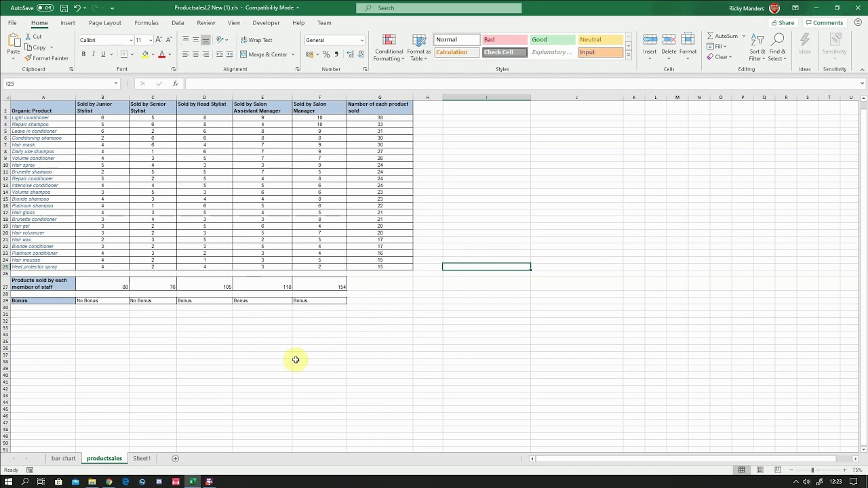868x488 pixels.
Task: Open the Developer tab
Action: click(266, 23)
